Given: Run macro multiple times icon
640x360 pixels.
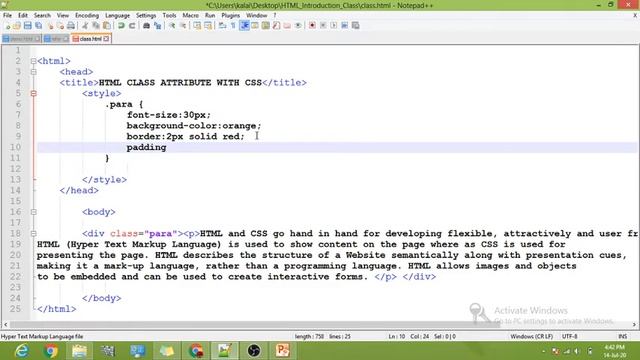Looking at the screenshot, I should 344,25.
